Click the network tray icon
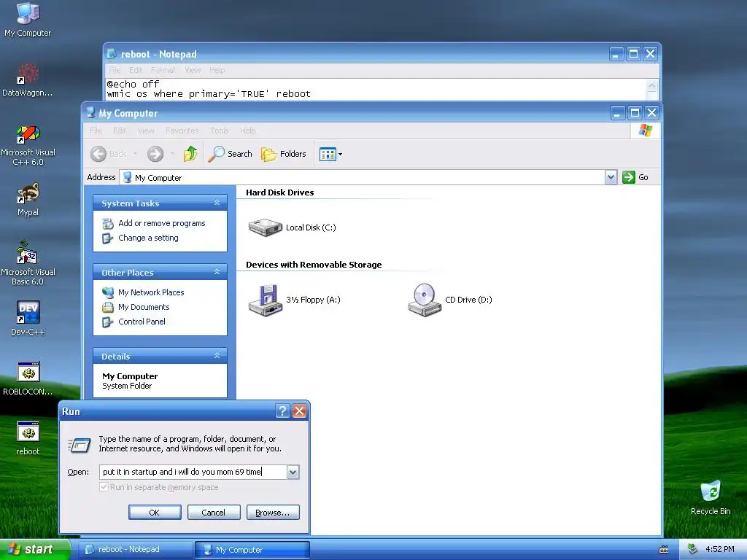The height and width of the screenshot is (560, 747). coord(692,549)
